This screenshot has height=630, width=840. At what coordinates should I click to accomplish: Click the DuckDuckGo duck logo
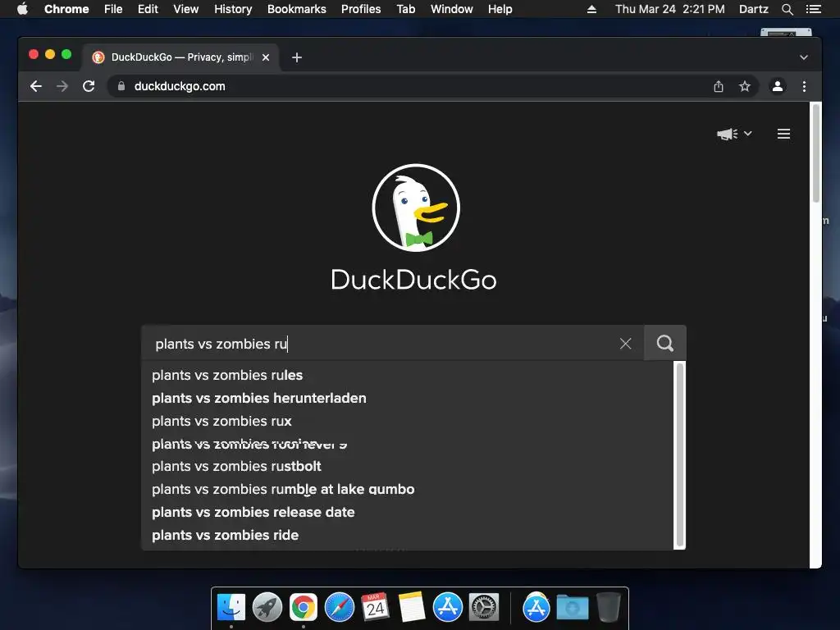[x=416, y=208]
